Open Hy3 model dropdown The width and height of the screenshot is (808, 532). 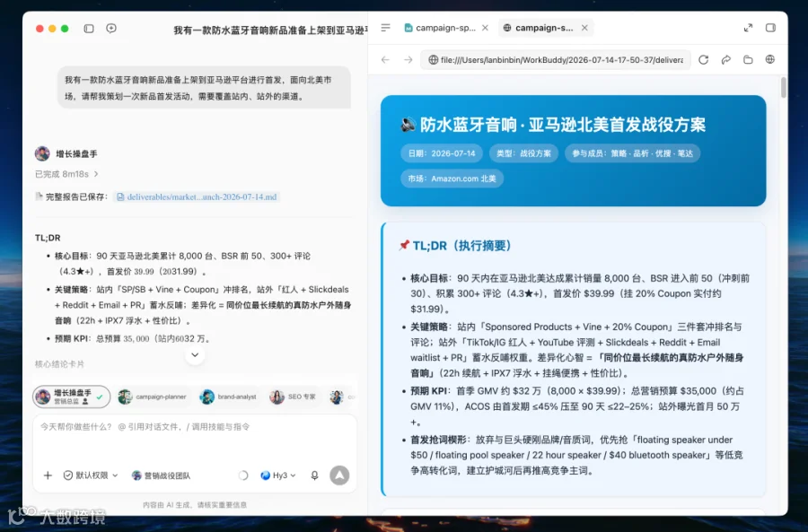tap(278, 475)
